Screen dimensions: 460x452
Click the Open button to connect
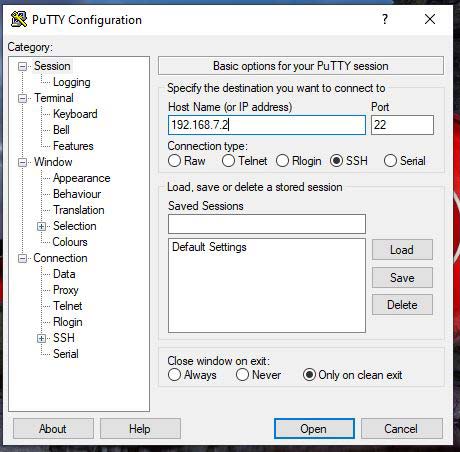[x=314, y=429]
